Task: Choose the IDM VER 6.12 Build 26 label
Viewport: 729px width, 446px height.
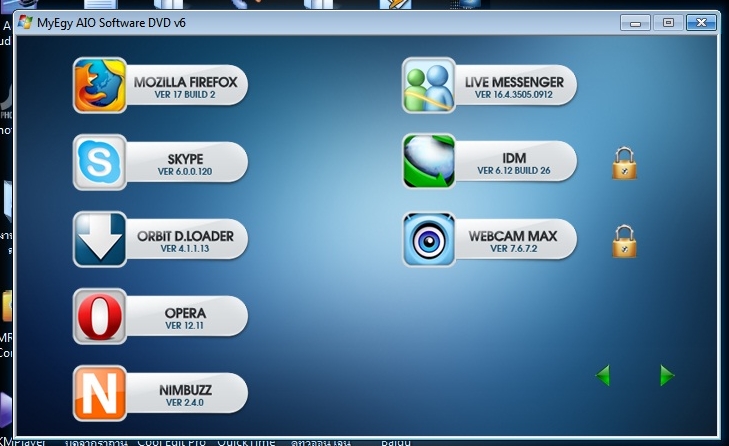Action: (515, 162)
